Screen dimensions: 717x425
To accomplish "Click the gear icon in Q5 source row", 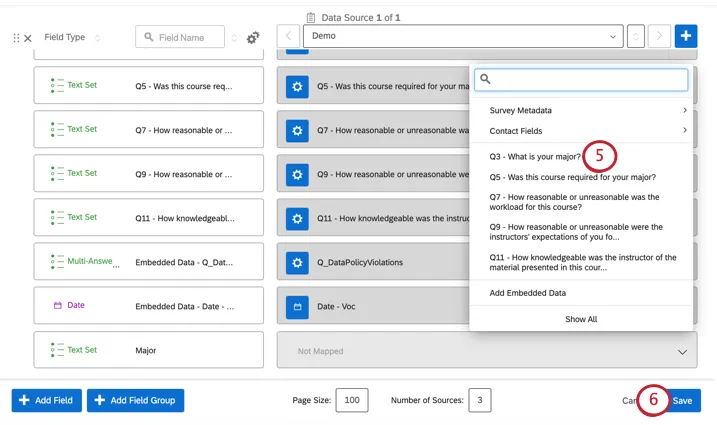I will coord(297,87).
